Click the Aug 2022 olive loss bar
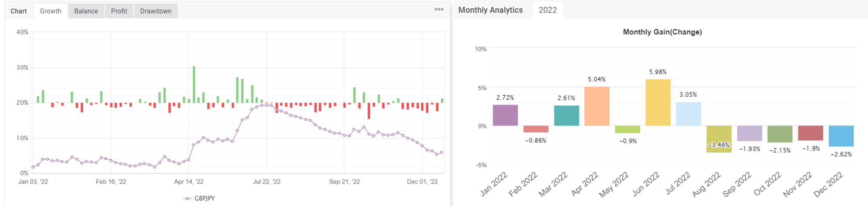The image size is (868, 206). coord(719,139)
